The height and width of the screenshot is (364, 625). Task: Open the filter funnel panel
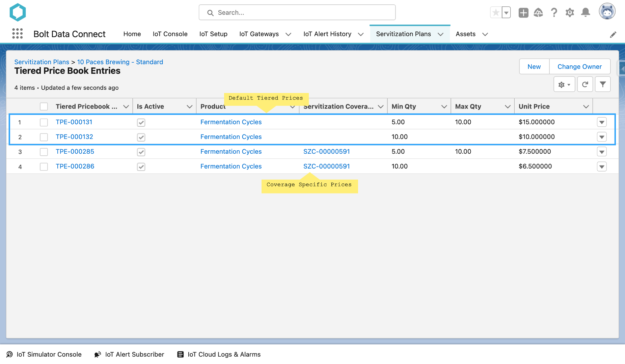coord(603,85)
